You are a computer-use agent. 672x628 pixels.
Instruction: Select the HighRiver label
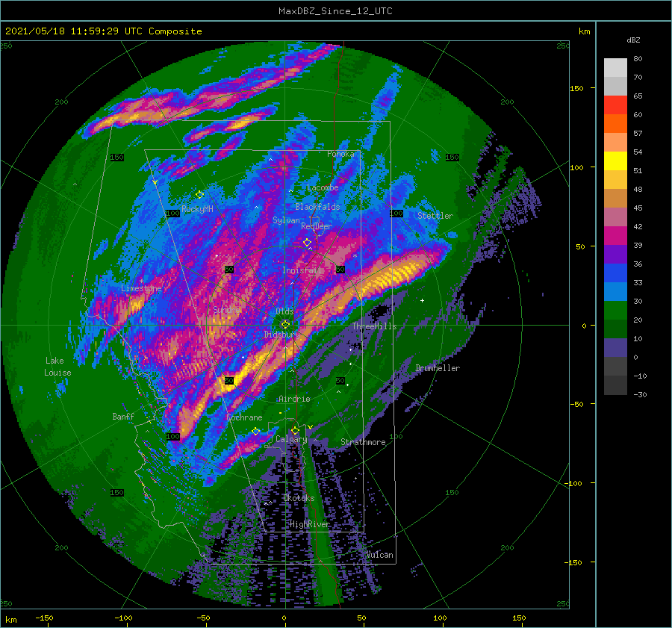tap(310, 524)
